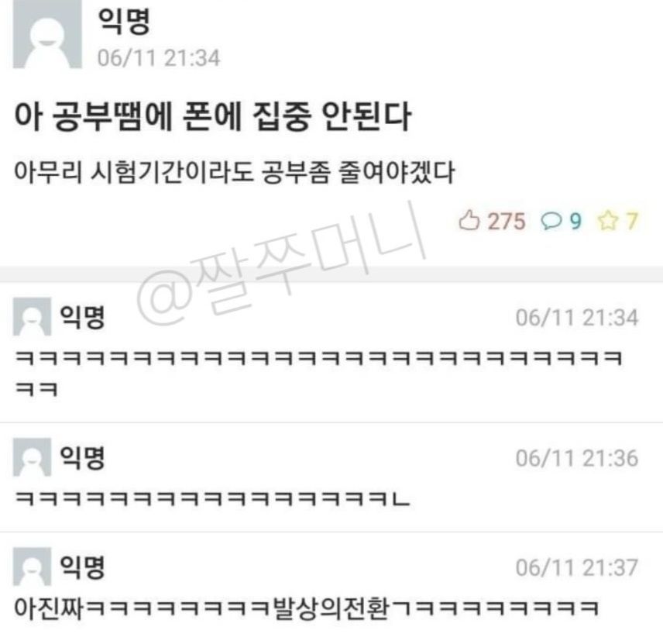The width and height of the screenshot is (663, 644).
Task: Click the comment ending with ㄴ
Action: click(x=212, y=498)
